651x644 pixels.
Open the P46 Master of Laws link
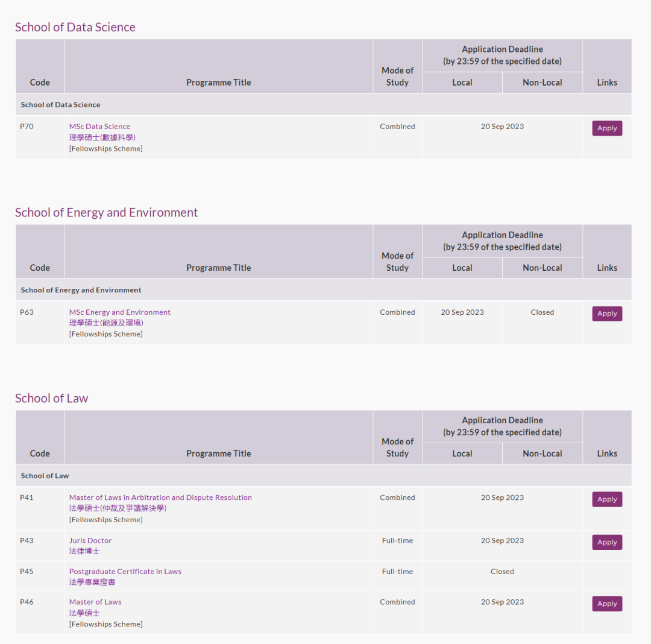95,602
